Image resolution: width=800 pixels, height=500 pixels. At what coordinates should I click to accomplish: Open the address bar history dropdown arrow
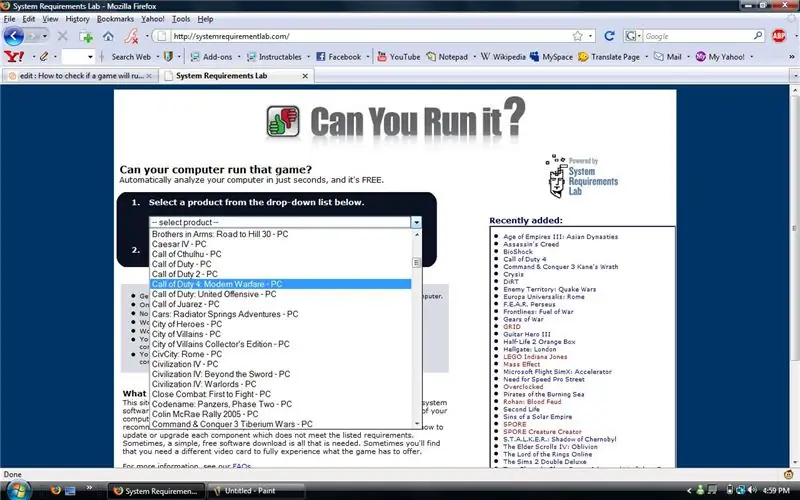[591, 36]
